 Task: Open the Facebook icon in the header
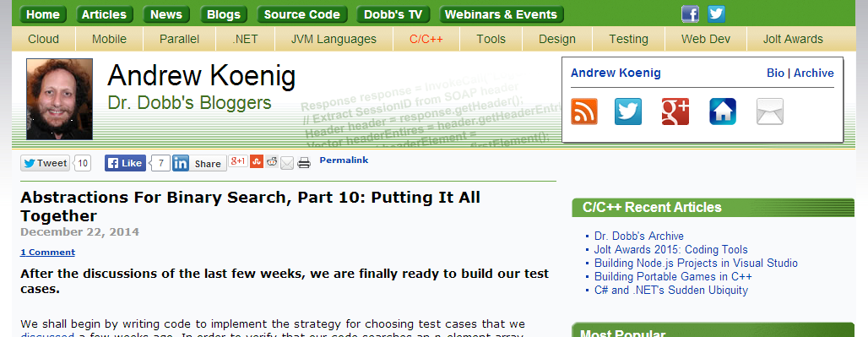pyautogui.click(x=690, y=14)
